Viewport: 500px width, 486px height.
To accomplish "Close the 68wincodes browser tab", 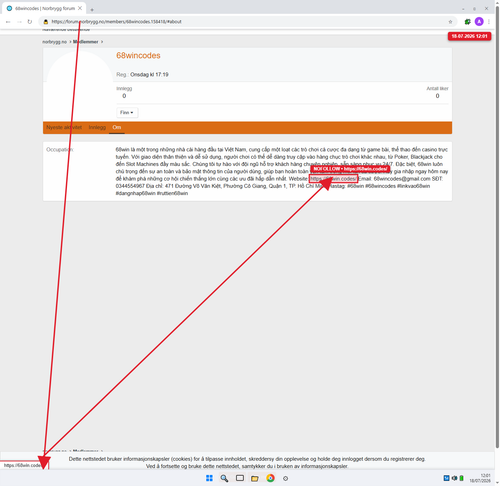I will [x=80, y=8].
